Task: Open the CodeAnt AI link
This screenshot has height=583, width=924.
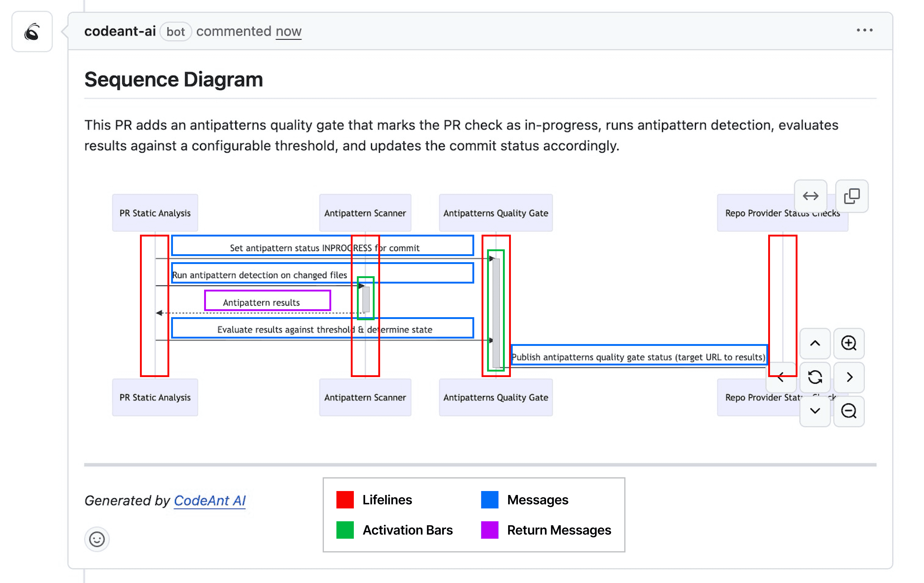Action: point(210,501)
